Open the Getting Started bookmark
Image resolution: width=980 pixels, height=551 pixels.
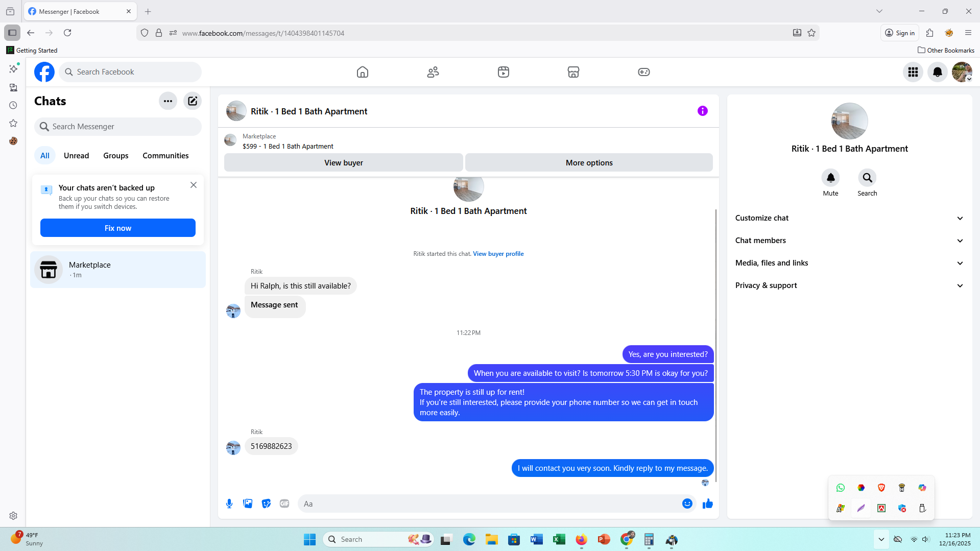pos(32,51)
